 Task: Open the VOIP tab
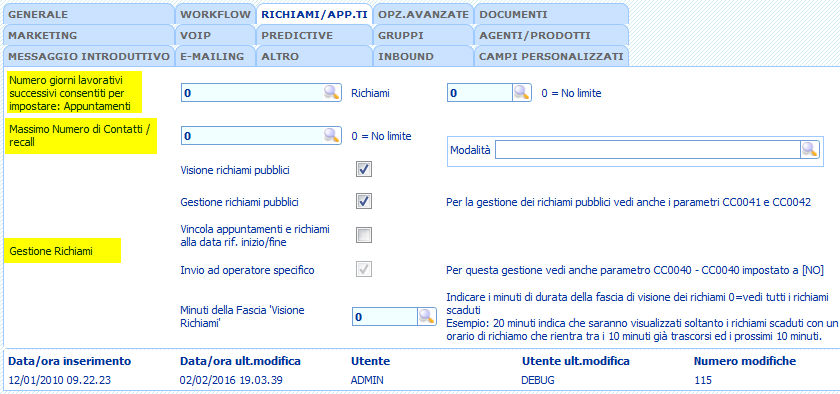pyautogui.click(x=215, y=35)
